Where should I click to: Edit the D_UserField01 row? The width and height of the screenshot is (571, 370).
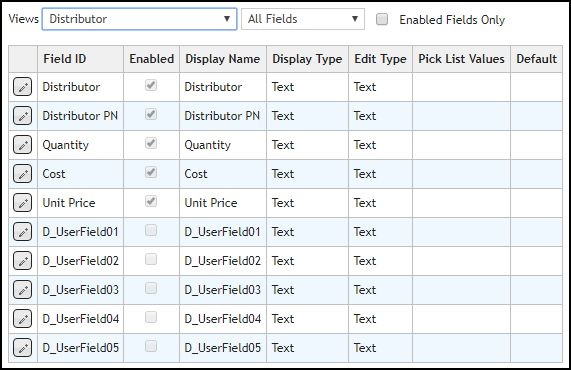[23, 232]
